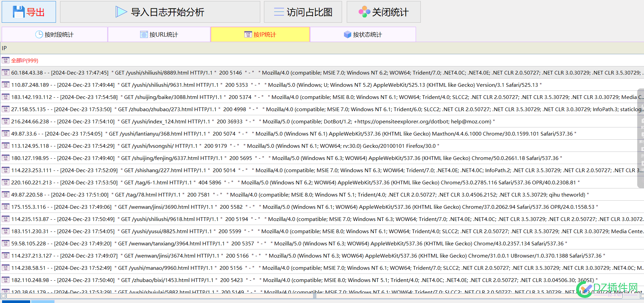
Task: Click the 导出 export button
Action: pos(29,12)
